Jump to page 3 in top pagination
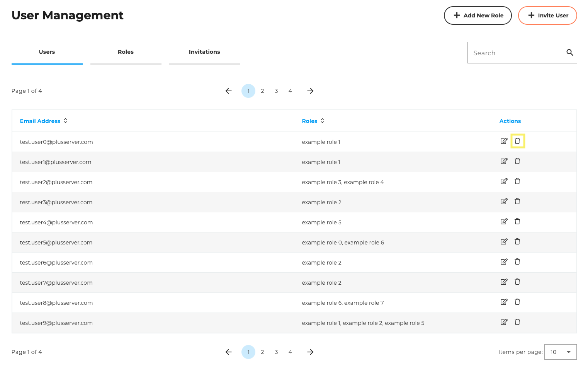 point(276,91)
